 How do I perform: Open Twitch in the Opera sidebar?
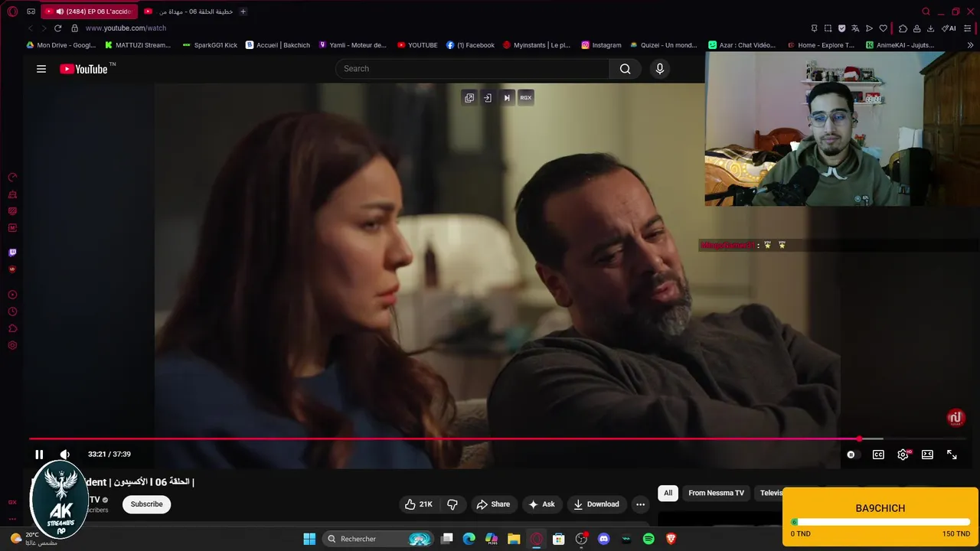[x=12, y=253]
